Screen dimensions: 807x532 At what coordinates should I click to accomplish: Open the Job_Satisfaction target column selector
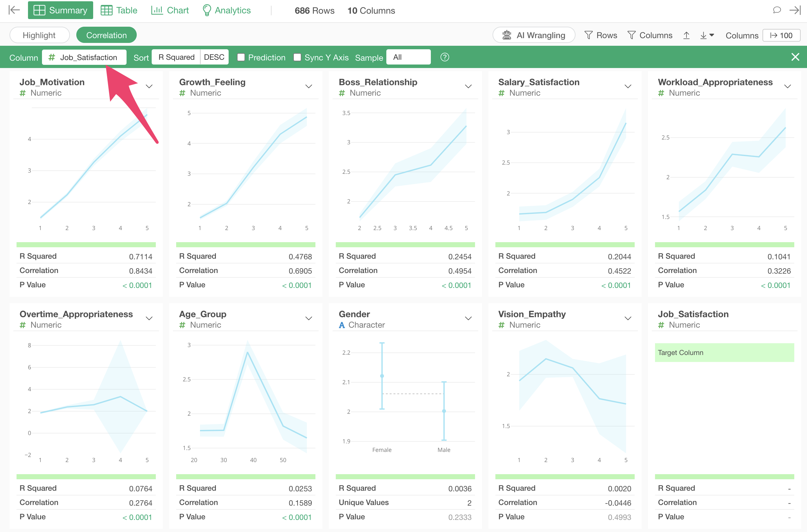coord(84,57)
